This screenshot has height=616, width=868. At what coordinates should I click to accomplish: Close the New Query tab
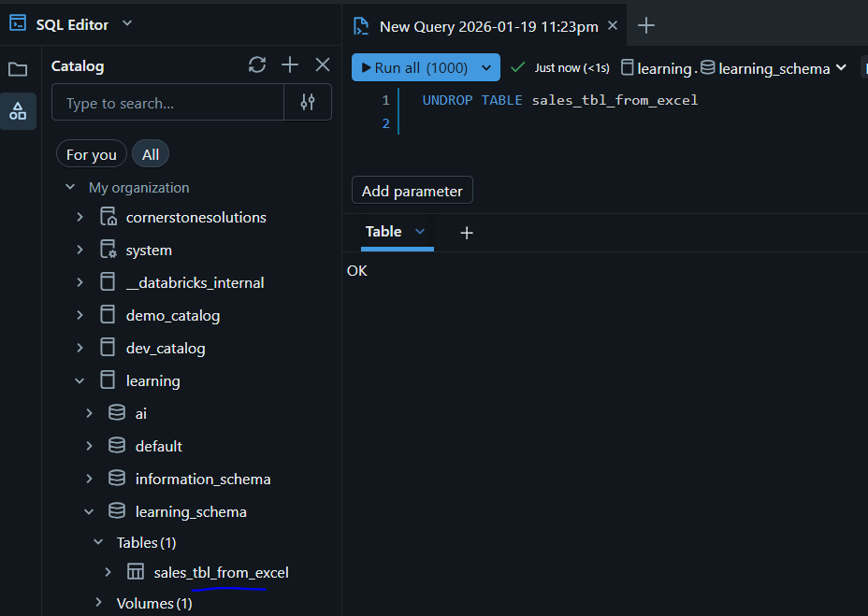(613, 25)
